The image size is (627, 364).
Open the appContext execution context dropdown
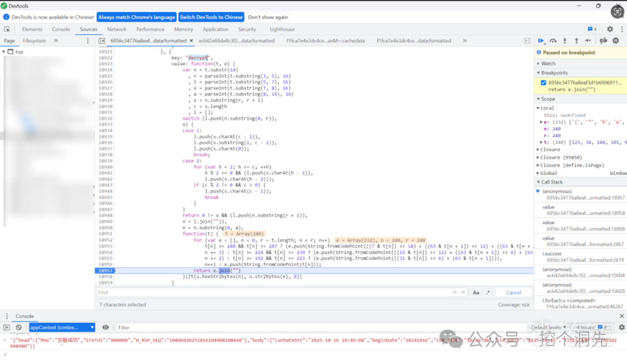point(62,327)
